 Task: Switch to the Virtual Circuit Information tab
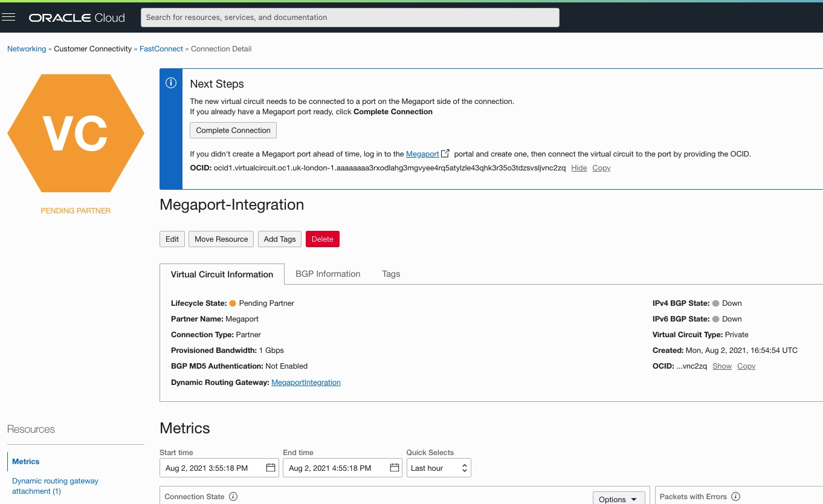222,274
